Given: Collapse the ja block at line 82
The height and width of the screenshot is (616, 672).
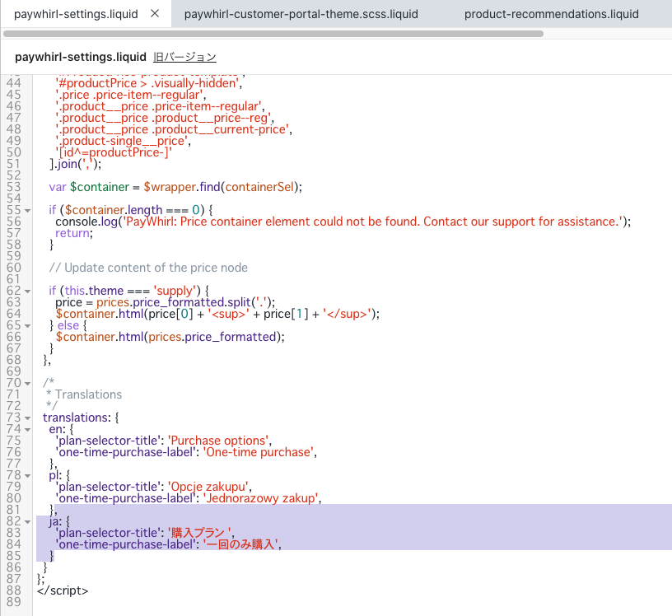Looking at the screenshot, I should pos(27,521).
